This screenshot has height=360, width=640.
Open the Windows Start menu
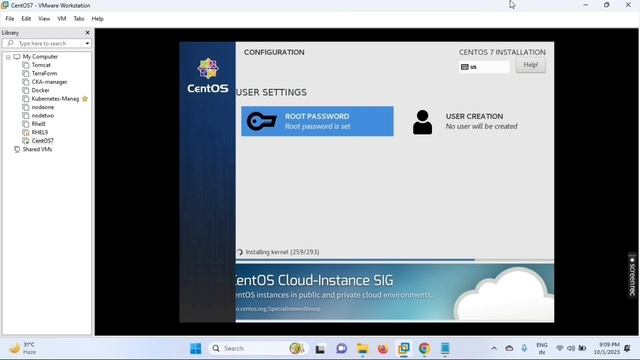[x=196, y=349]
